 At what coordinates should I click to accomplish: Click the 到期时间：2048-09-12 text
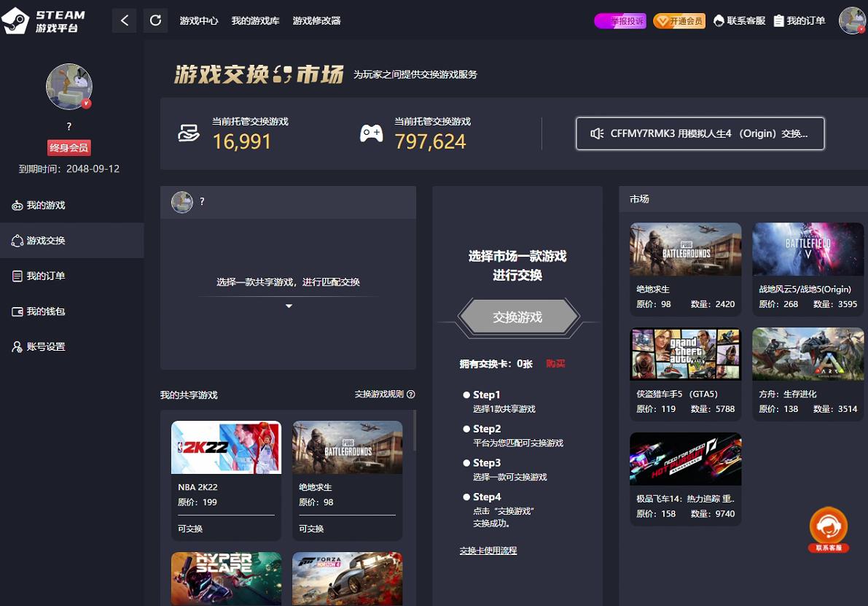point(69,169)
